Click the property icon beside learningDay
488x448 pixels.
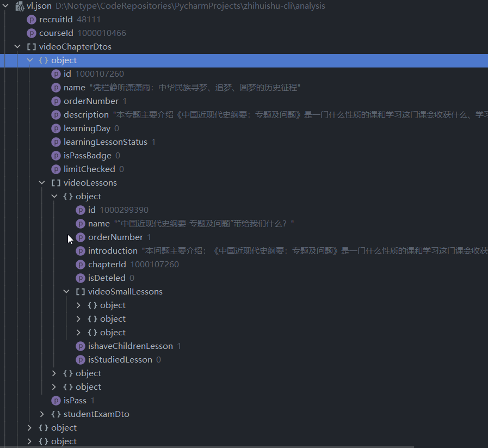pyautogui.click(x=56, y=128)
